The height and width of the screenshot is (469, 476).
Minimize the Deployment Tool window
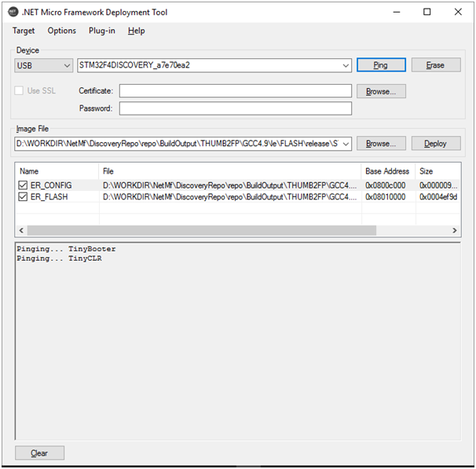tap(397, 12)
